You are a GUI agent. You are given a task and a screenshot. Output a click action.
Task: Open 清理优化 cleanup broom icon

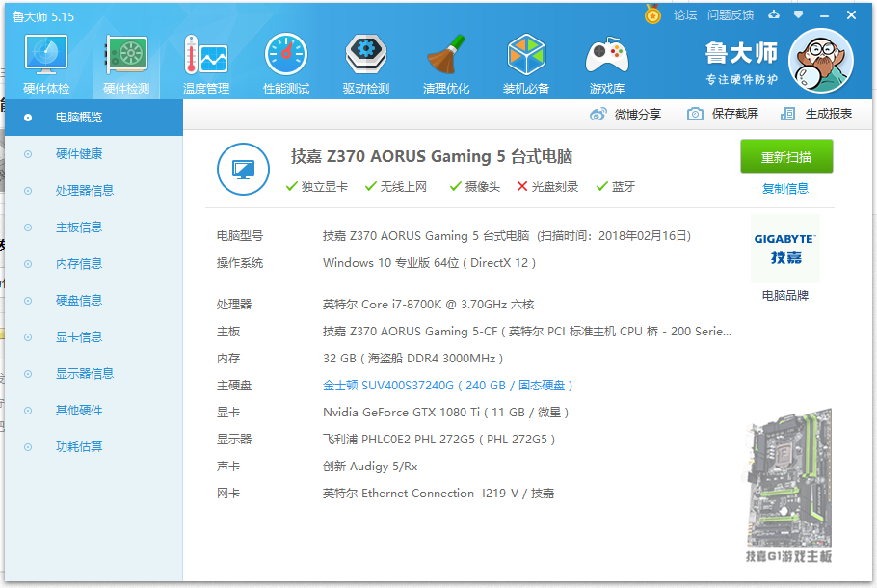tap(446, 64)
